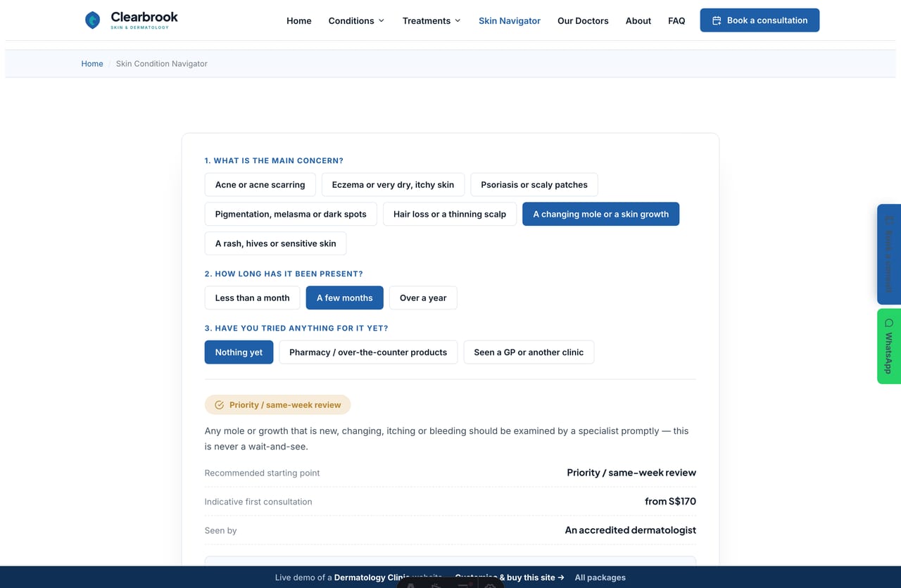Choose Pharmacy / over-the-counter products
The height and width of the screenshot is (588, 901).
point(368,352)
